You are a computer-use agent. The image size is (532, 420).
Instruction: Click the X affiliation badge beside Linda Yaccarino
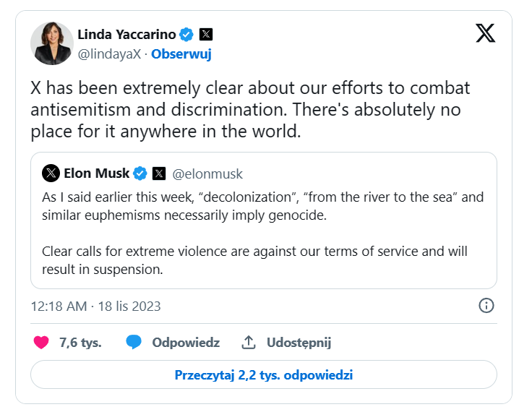[206, 34]
